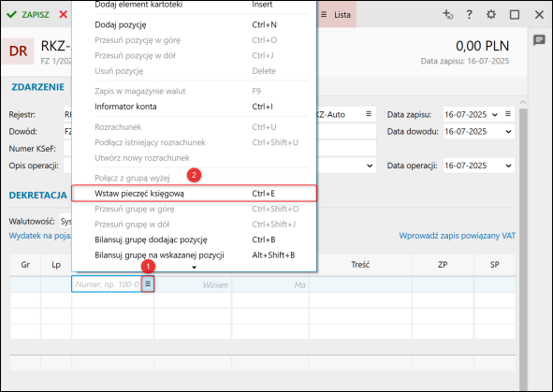Image resolution: width=553 pixels, height=392 pixels.
Task: Open the Lista view button
Action: [x=336, y=14]
